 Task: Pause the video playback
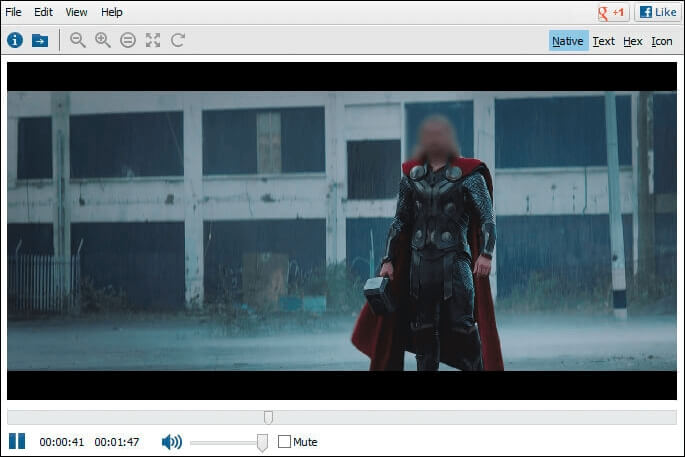tap(17, 441)
